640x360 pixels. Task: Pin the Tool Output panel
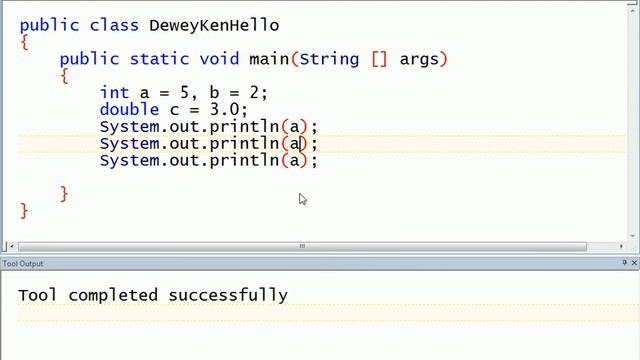coord(624,263)
